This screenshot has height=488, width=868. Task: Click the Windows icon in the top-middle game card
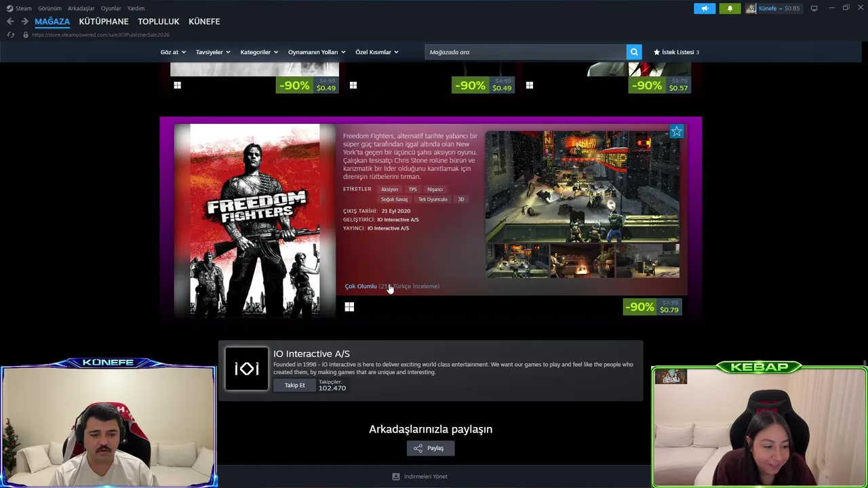353,85
